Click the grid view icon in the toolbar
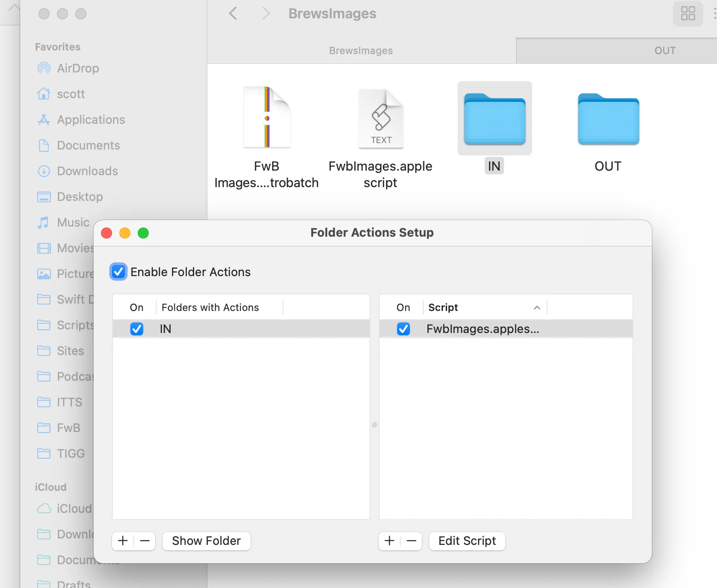This screenshot has height=588, width=717. click(x=688, y=14)
